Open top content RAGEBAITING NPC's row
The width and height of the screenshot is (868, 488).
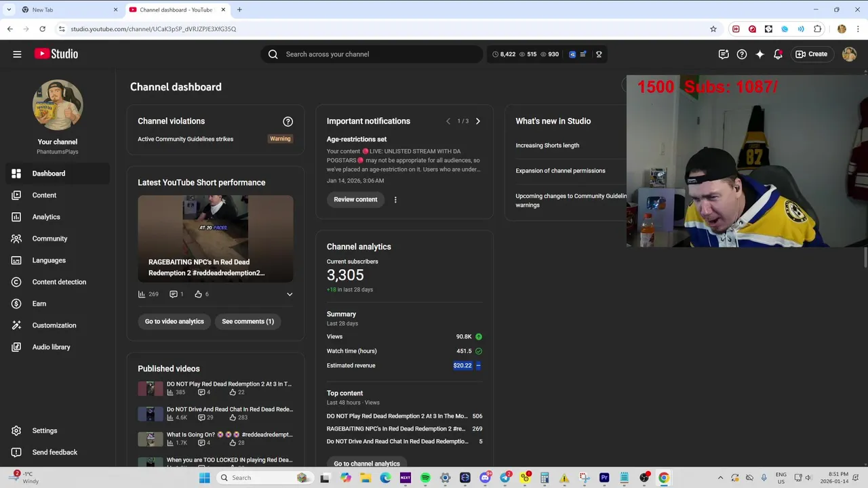(404, 429)
